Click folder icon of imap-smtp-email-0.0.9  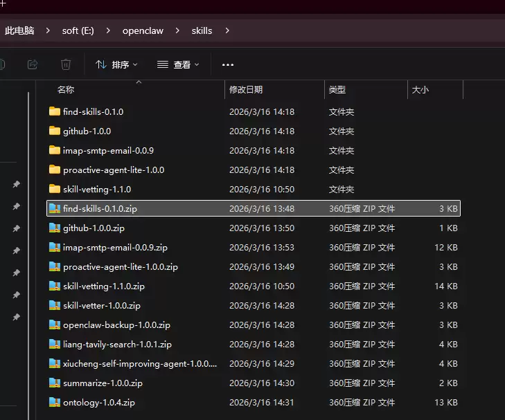click(x=55, y=150)
